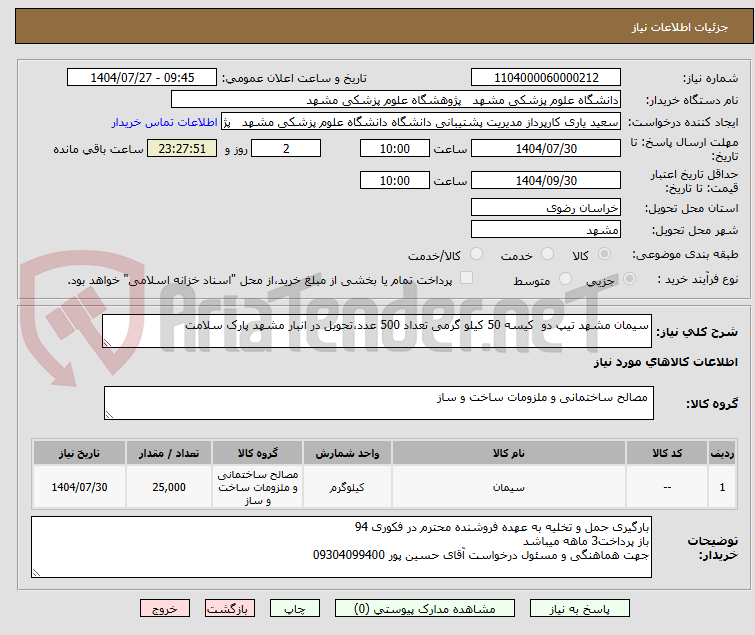
Task: Click the استان محل تحویل field خراسان رضوی
Action: (x=546, y=207)
